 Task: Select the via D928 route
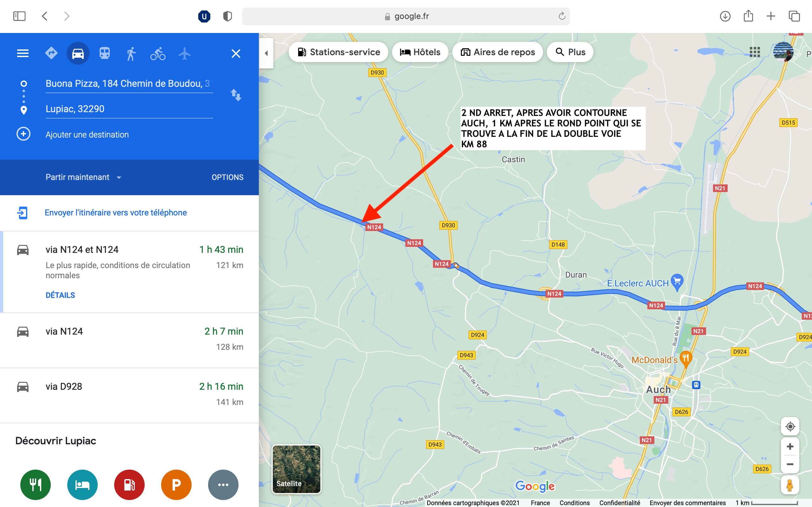[129, 395]
